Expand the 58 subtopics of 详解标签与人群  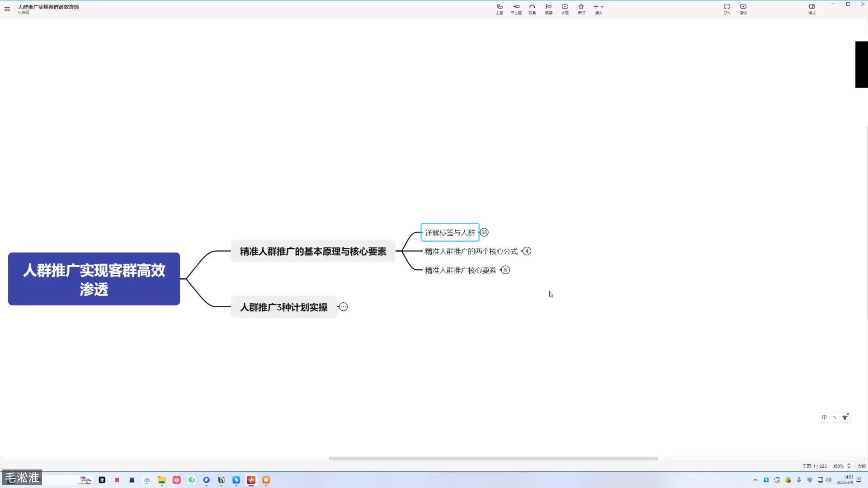[x=484, y=232]
